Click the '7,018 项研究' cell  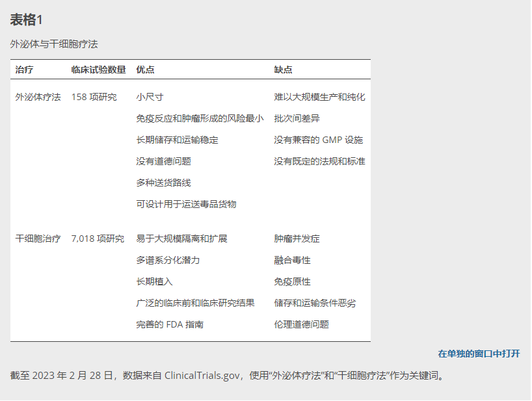pyautogui.click(x=98, y=239)
